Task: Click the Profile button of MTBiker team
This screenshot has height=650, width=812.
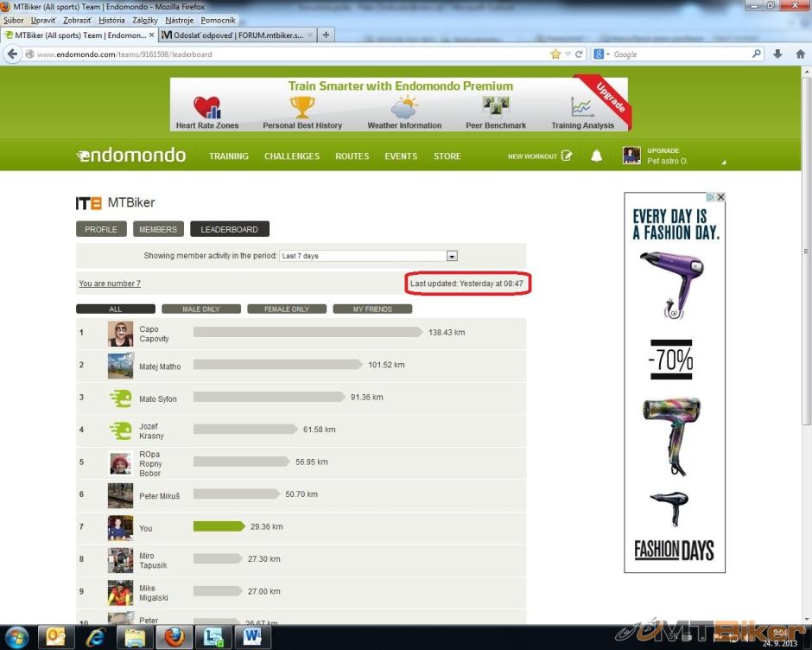Action: pyautogui.click(x=101, y=229)
